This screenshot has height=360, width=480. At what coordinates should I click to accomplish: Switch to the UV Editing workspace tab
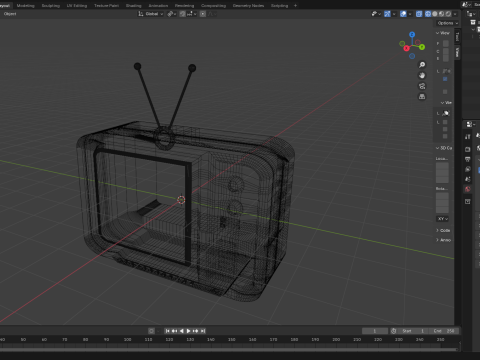(x=77, y=6)
